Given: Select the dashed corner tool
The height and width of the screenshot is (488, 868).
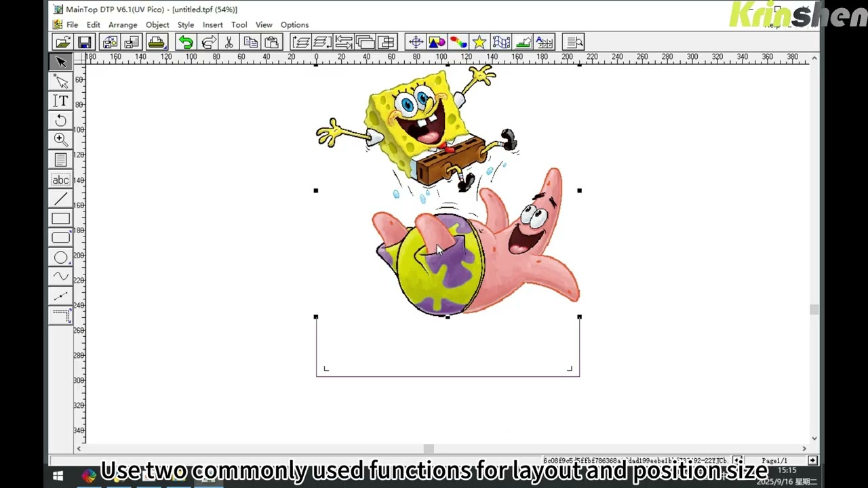Looking at the screenshot, I should tap(60, 316).
